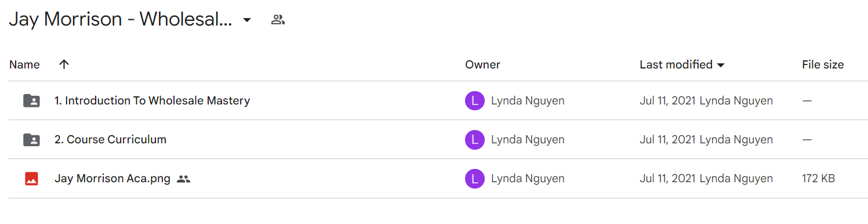Open the folder title dropdown arrow
Viewport: 868px width, 224px height.
247,20
